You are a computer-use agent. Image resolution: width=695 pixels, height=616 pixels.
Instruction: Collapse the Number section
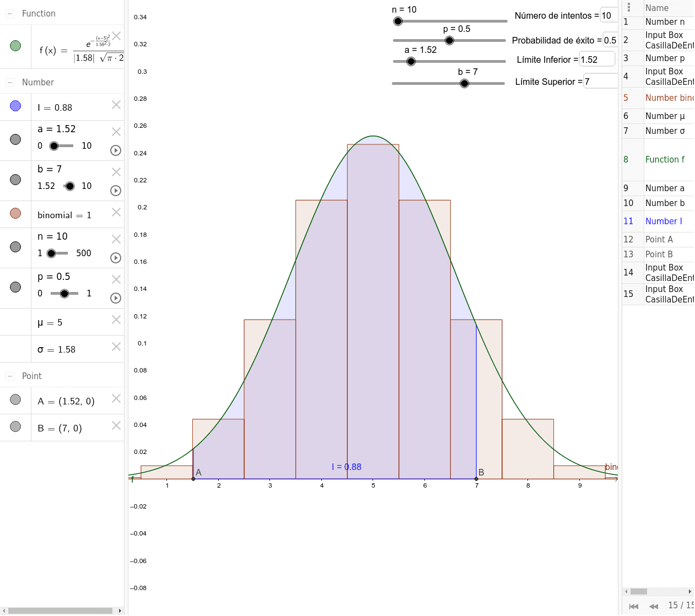click(x=9, y=82)
